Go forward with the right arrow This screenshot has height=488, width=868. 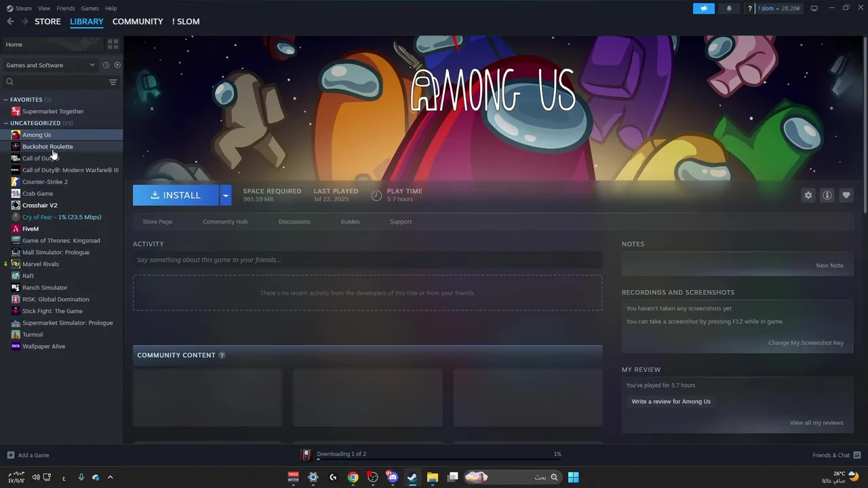coord(24,22)
